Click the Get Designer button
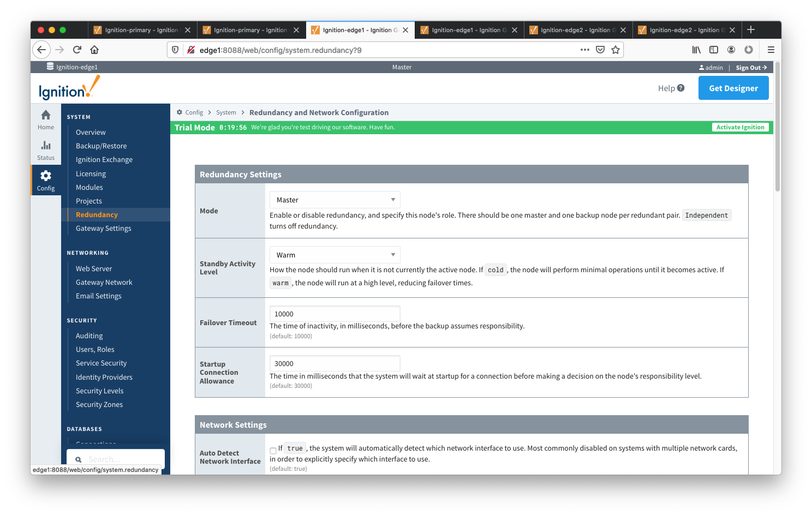The image size is (812, 515). (733, 88)
